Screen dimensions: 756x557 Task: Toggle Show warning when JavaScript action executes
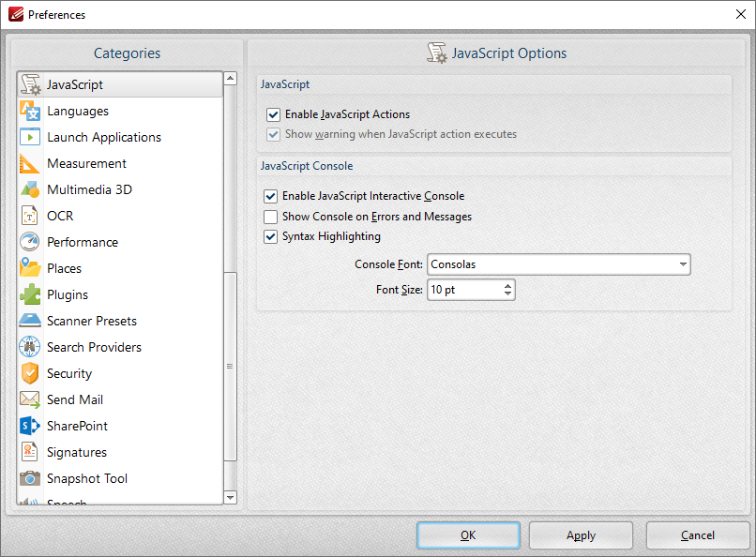[x=273, y=134]
